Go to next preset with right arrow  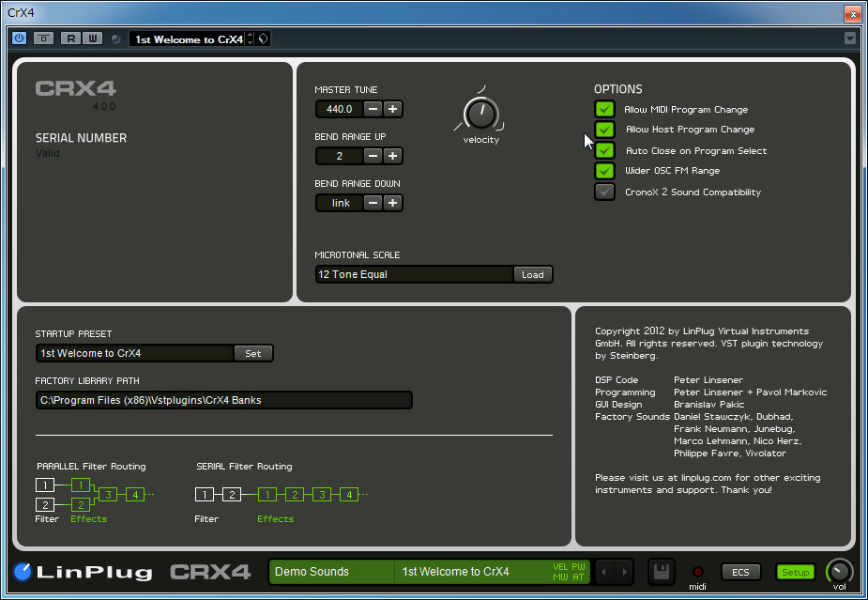coord(624,572)
